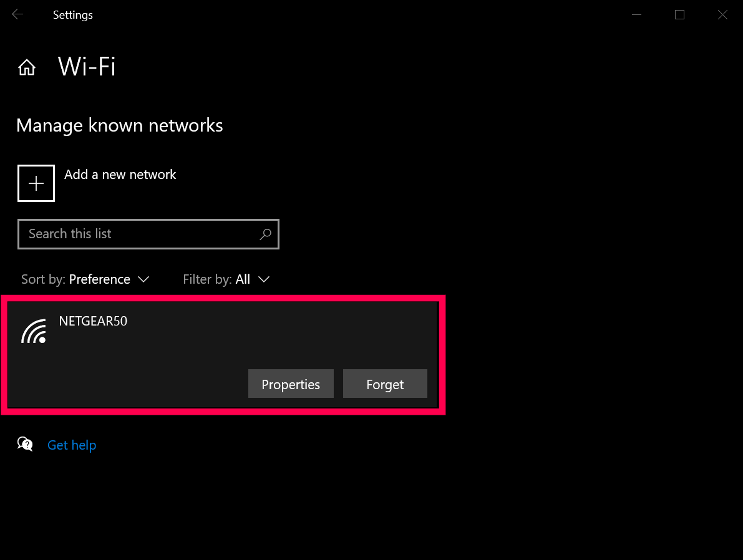
Task: Click the magnifier icon in search box
Action: coord(265,234)
